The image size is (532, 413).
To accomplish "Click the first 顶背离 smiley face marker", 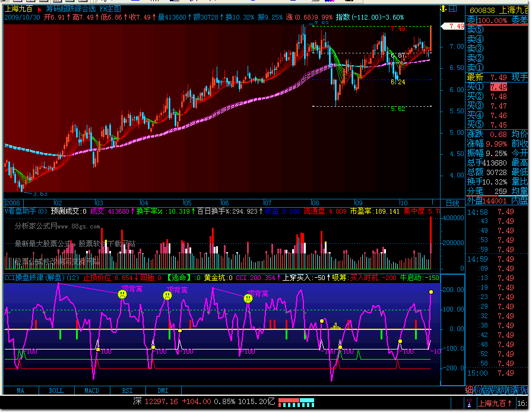I will point(123,294).
